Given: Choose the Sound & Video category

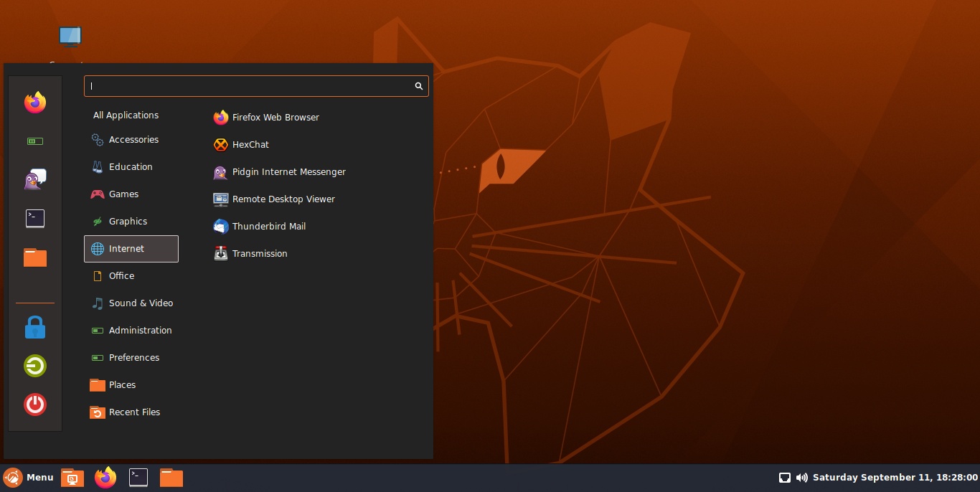Looking at the screenshot, I should click(140, 303).
